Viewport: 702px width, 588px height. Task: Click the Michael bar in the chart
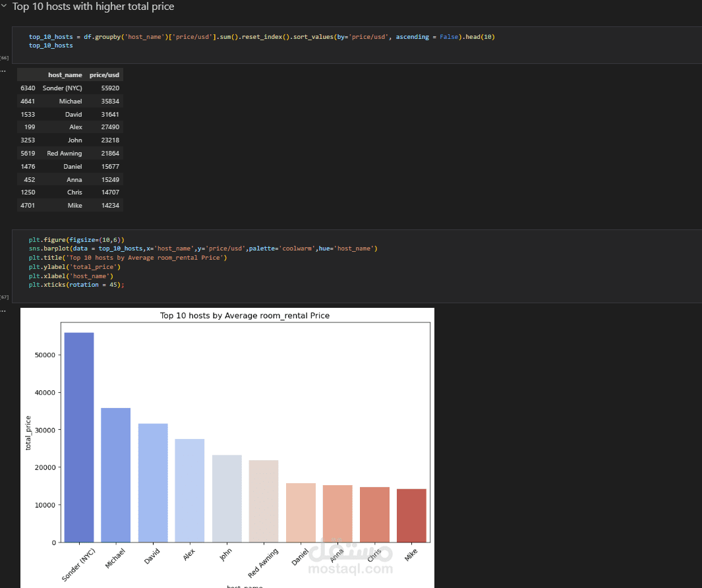[x=116, y=475]
